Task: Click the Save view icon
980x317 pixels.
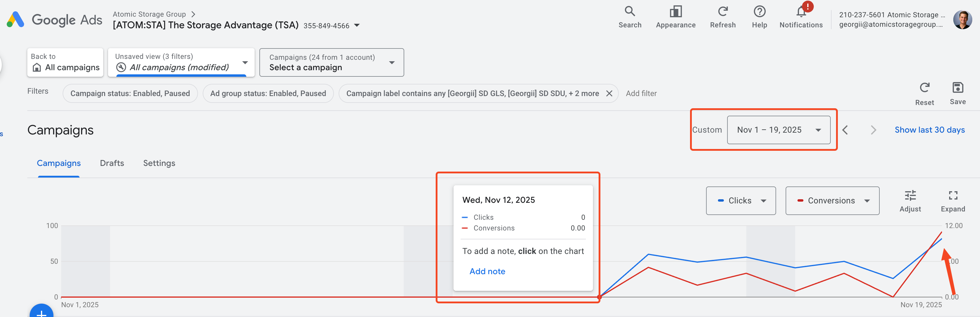Action: point(957,88)
